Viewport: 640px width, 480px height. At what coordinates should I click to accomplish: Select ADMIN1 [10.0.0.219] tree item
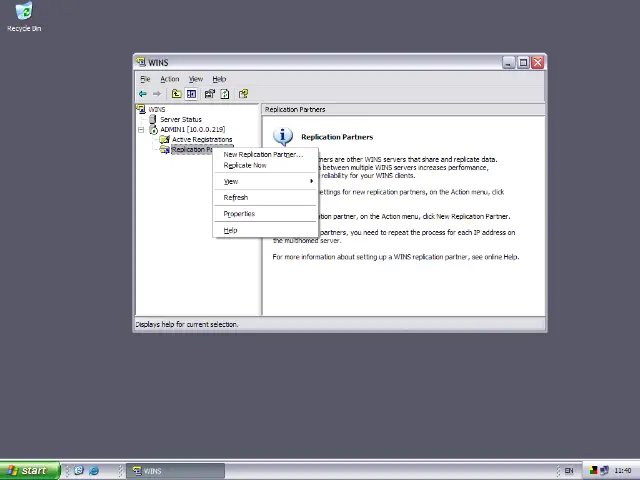[193, 129]
